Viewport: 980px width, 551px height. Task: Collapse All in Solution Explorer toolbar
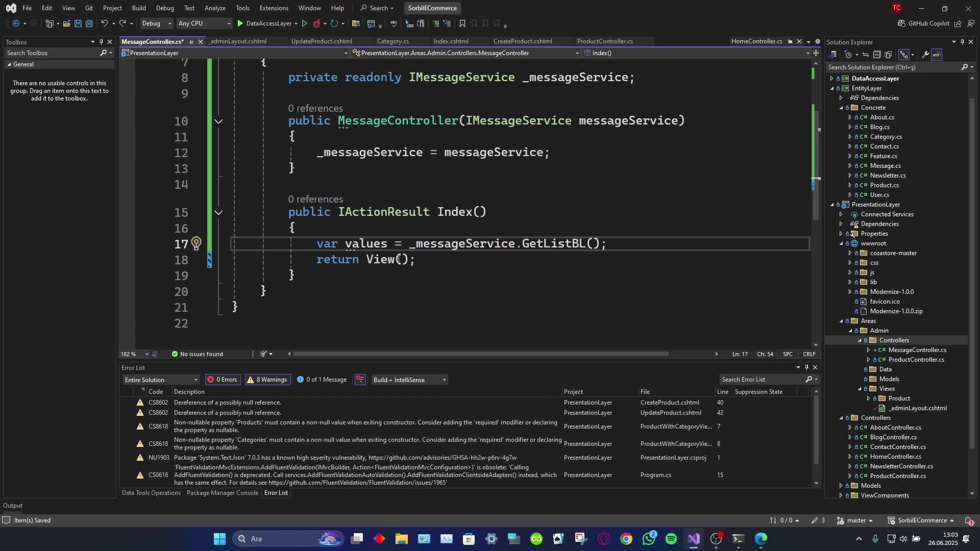(877, 55)
